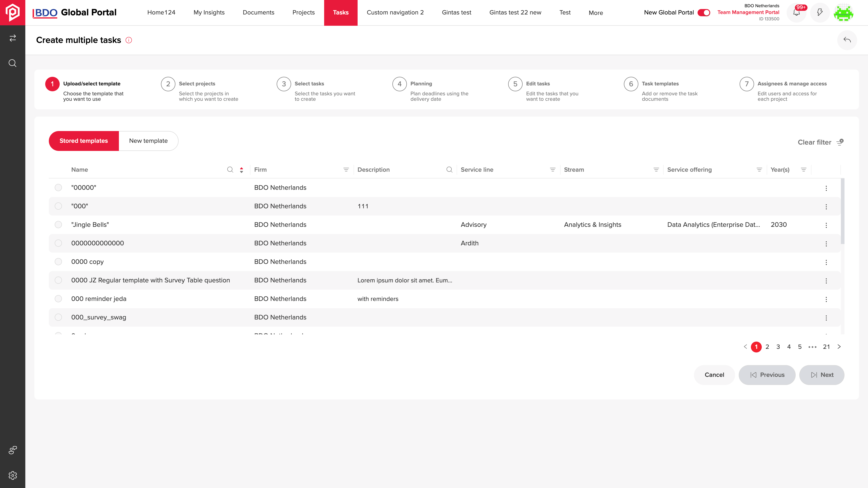Click the Cancel button
The image size is (868, 488).
(714, 375)
